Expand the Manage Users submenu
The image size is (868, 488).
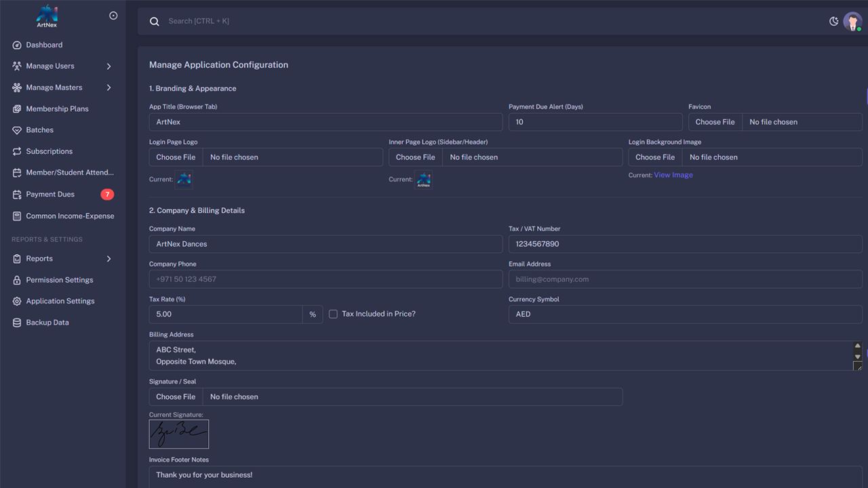pyautogui.click(x=108, y=66)
